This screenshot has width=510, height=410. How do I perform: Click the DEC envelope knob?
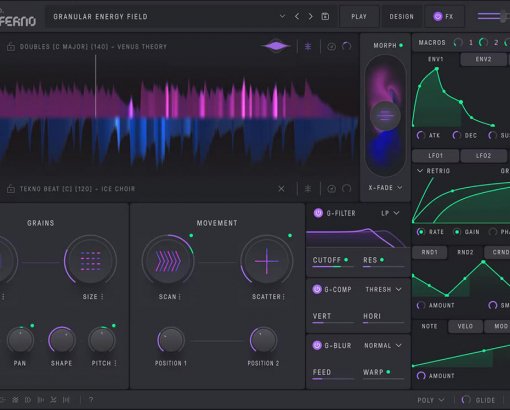457,135
